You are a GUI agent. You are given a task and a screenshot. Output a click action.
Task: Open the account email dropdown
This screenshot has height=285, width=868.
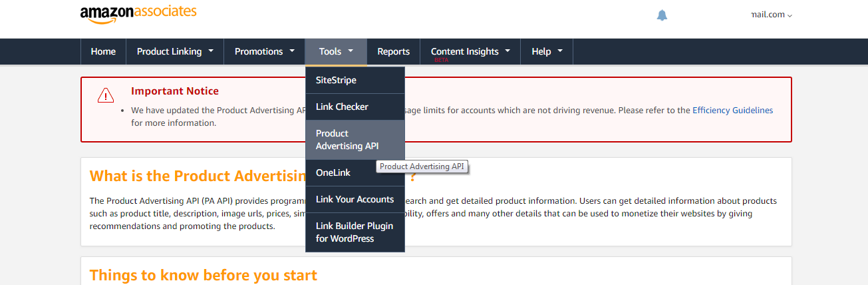(772, 15)
